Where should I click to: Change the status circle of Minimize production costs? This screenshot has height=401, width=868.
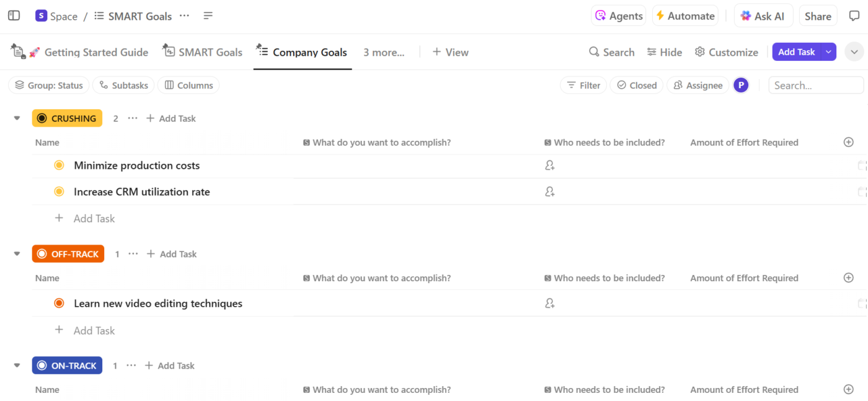click(59, 165)
